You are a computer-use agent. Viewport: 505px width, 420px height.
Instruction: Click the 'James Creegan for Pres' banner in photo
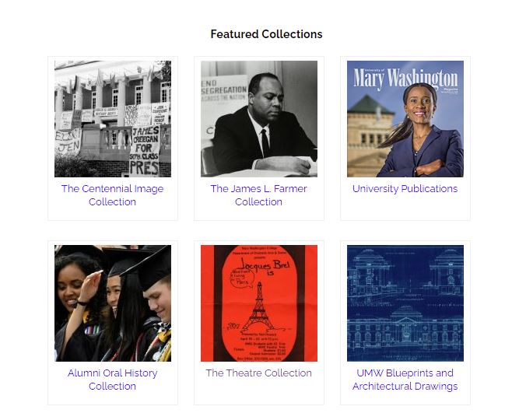[x=145, y=151]
